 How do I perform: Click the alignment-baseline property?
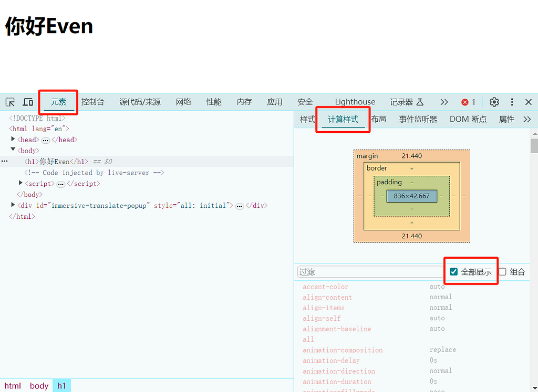point(337,329)
